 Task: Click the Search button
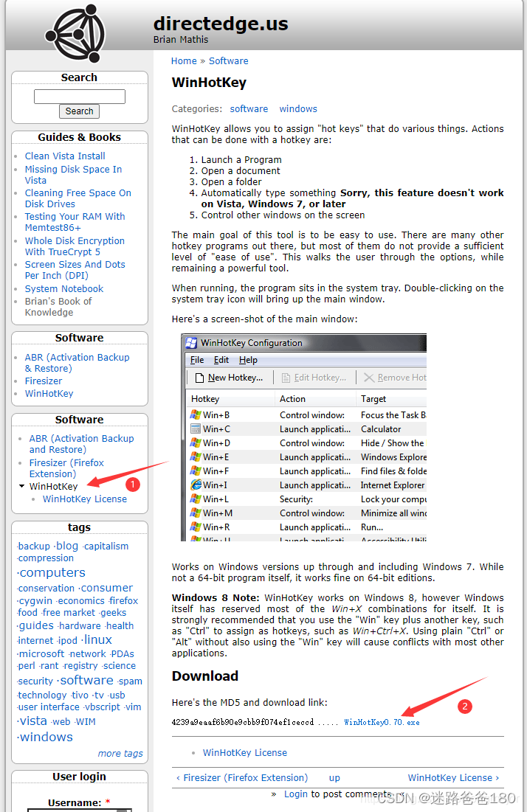tap(79, 111)
